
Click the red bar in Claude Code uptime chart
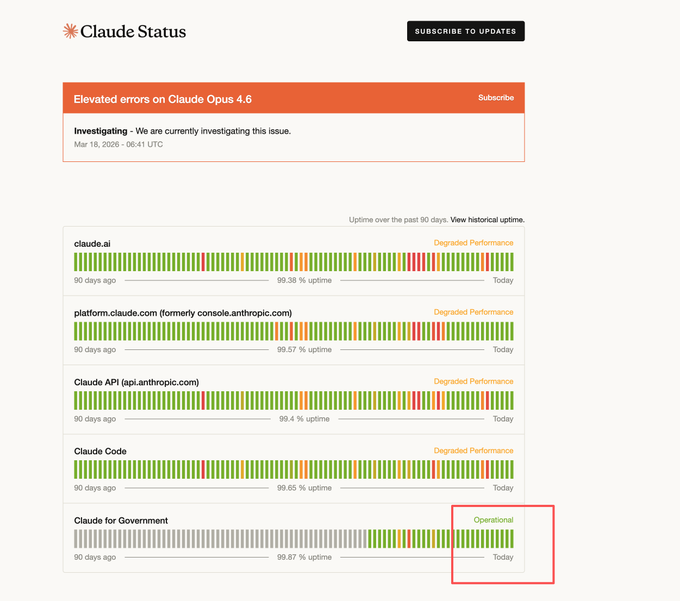203,469
